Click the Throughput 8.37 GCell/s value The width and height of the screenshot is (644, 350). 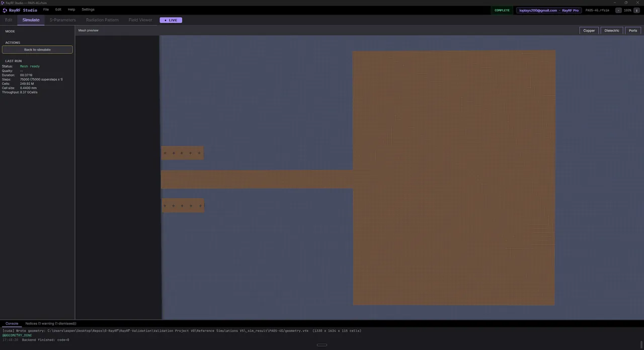(x=29, y=93)
